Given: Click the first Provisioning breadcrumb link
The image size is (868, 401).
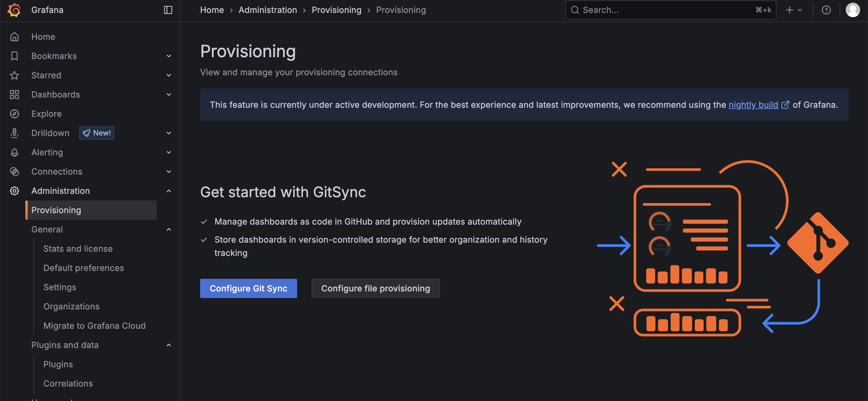Looking at the screenshot, I should (336, 10).
